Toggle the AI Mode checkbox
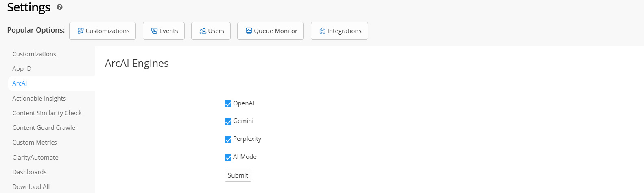The width and height of the screenshot is (644, 193). coord(228,157)
